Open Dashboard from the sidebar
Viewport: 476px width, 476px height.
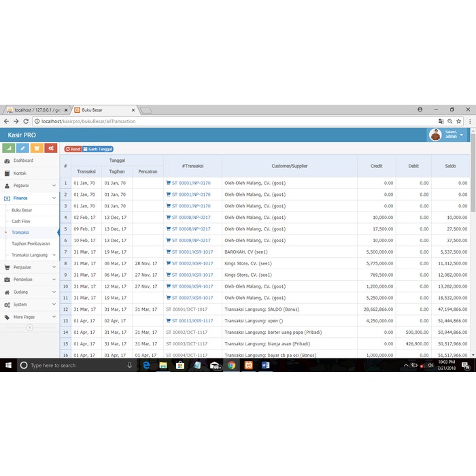click(x=23, y=160)
